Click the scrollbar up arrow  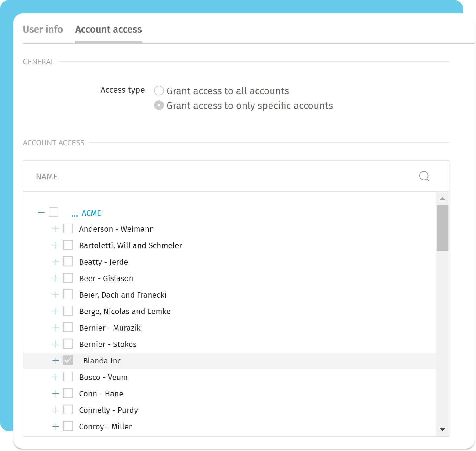442,199
